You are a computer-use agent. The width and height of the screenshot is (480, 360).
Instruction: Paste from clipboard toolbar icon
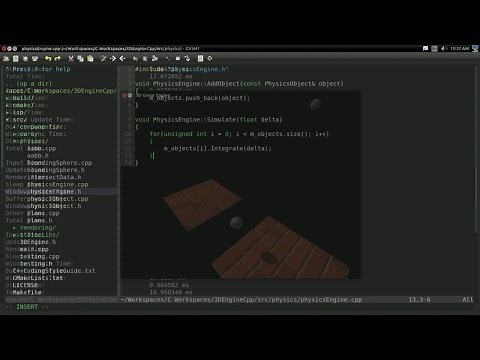(x=90, y=59)
